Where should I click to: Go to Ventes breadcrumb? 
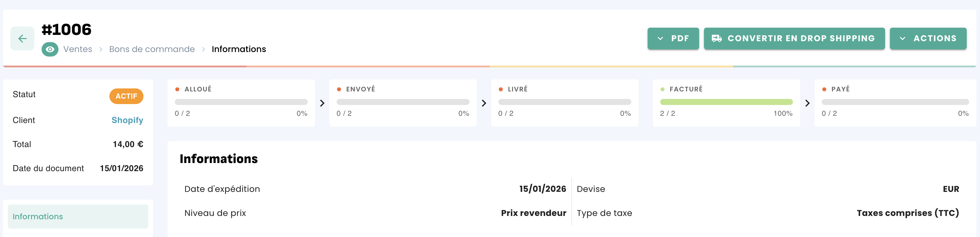click(78, 49)
